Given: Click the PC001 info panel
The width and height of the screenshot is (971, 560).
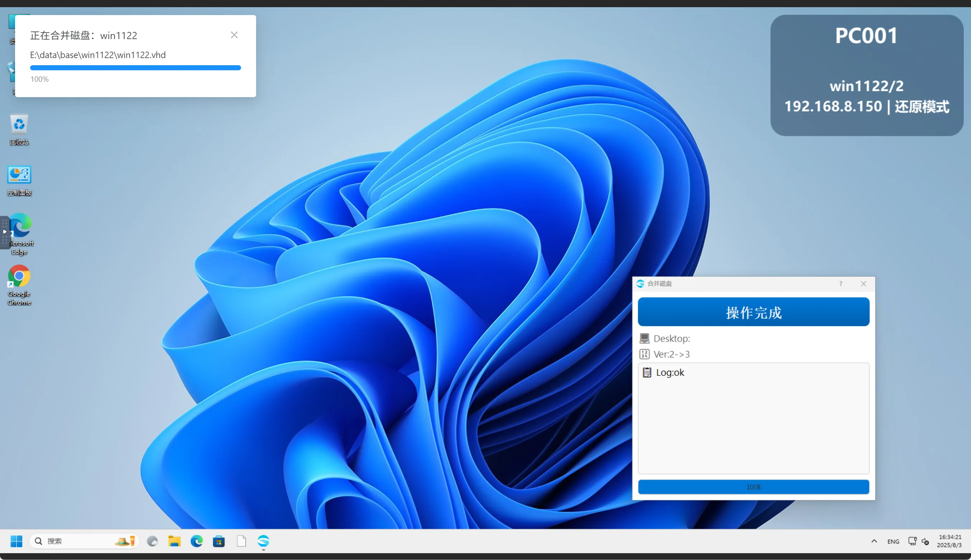Looking at the screenshot, I should 867,75.
